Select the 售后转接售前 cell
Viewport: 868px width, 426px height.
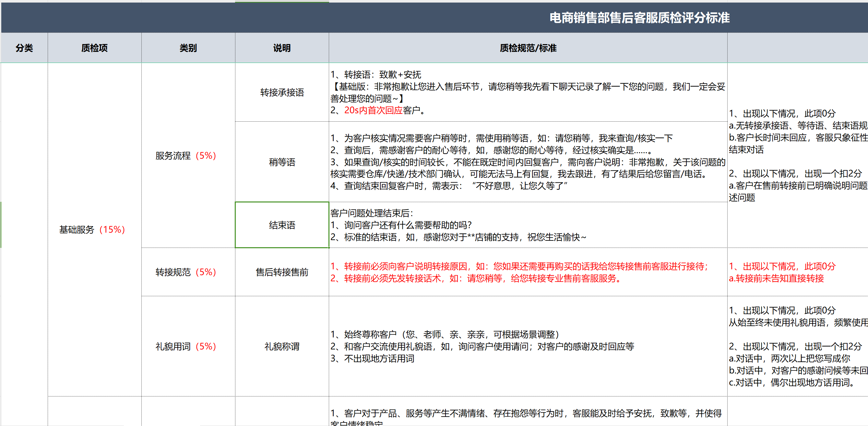[x=282, y=272]
